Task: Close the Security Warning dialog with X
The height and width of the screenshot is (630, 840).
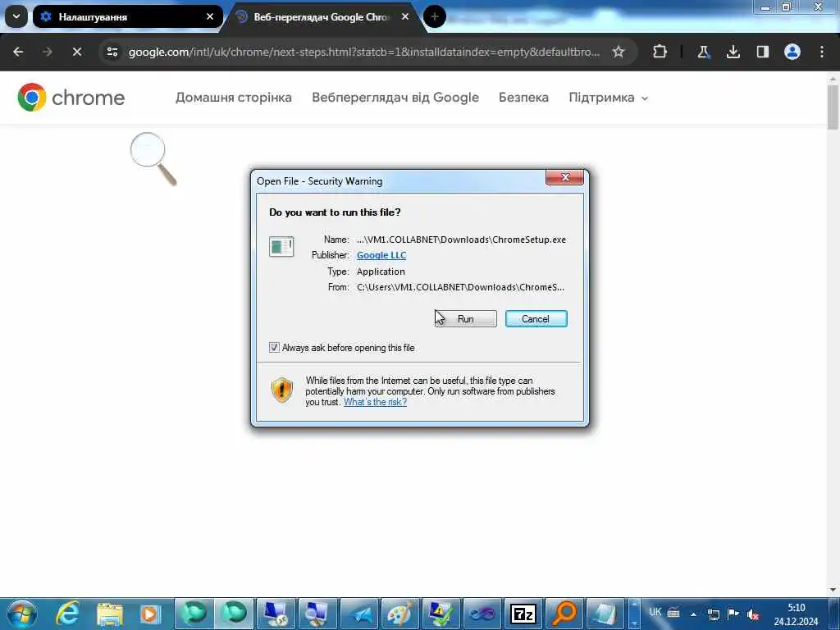Action: pos(564,177)
